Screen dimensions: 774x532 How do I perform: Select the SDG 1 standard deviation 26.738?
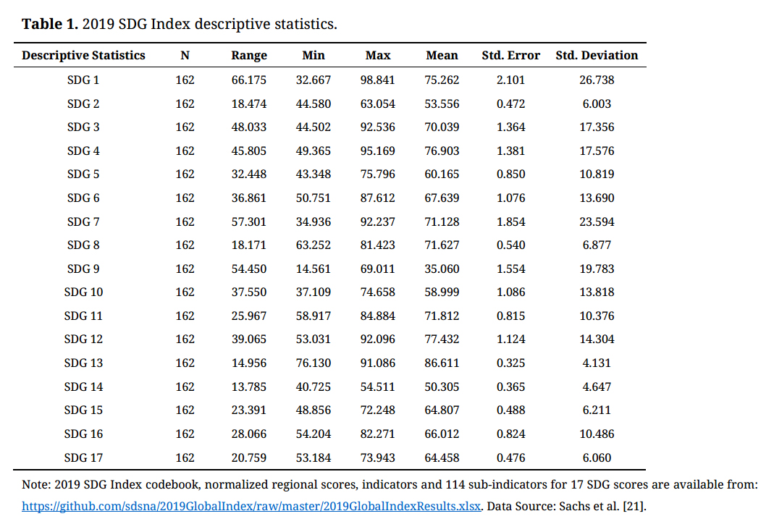[x=597, y=80]
